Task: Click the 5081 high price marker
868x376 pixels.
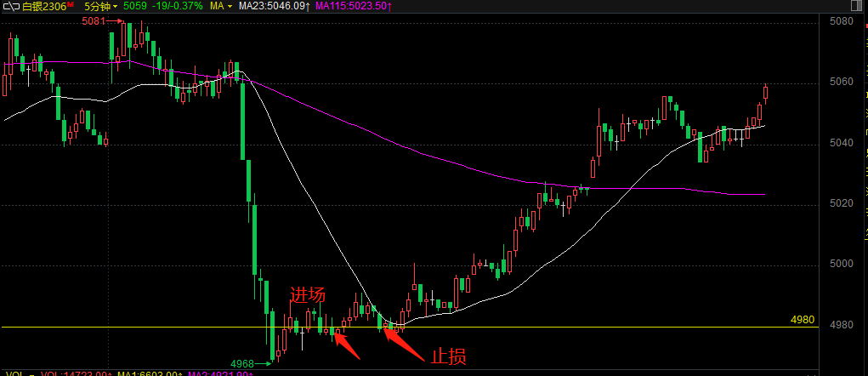Action: pyautogui.click(x=103, y=21)
